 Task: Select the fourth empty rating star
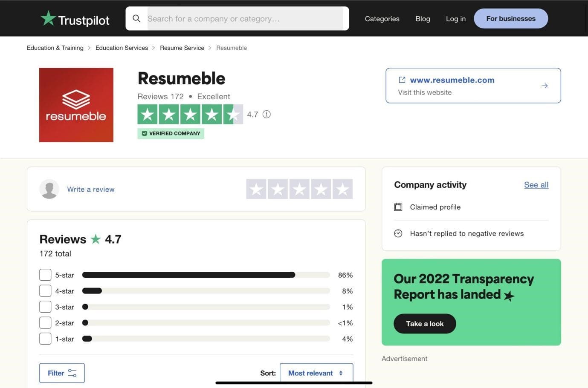coord(321,189)
